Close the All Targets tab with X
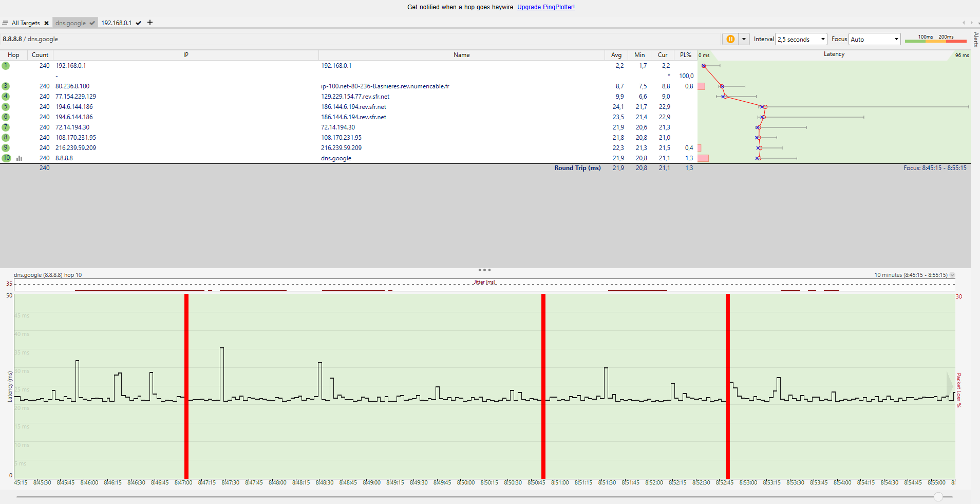The width and height of the screenshot is (980, 504). point(46,23)
